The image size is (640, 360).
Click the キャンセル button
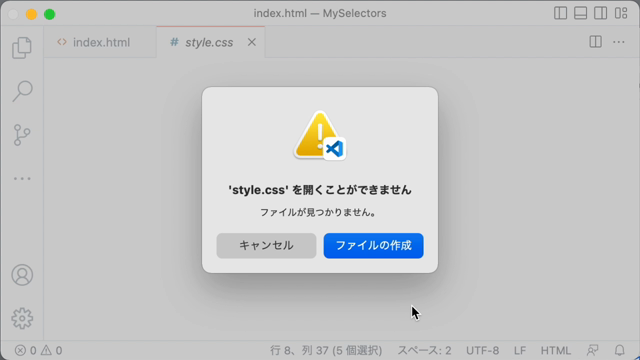266,245
